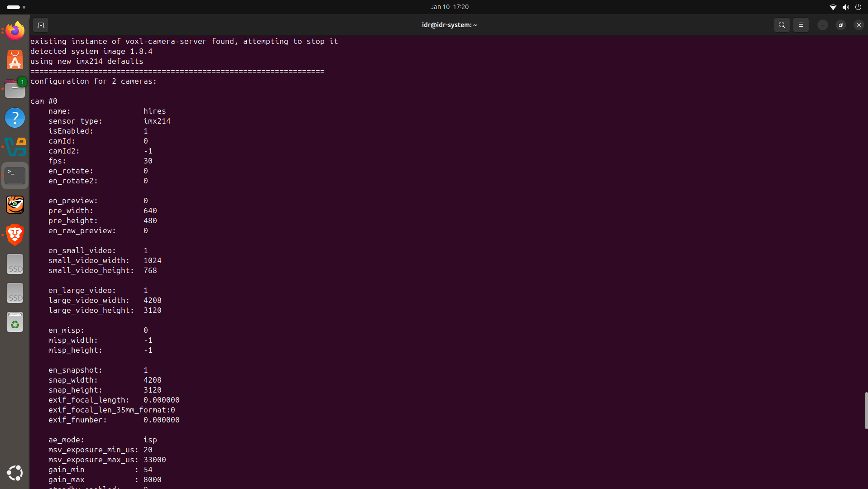This screenshot has height=489, width=868.
Task: Open the system power status menu
Action: pos(858,7)
